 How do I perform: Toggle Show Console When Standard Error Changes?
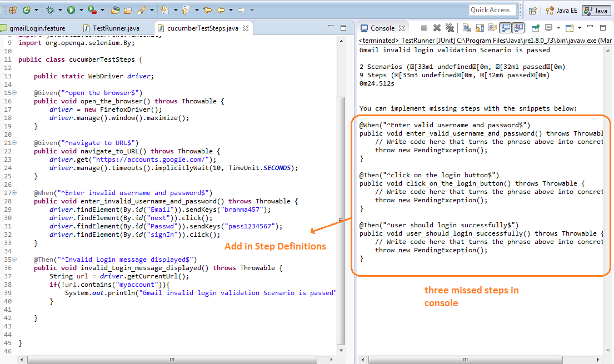518,28
